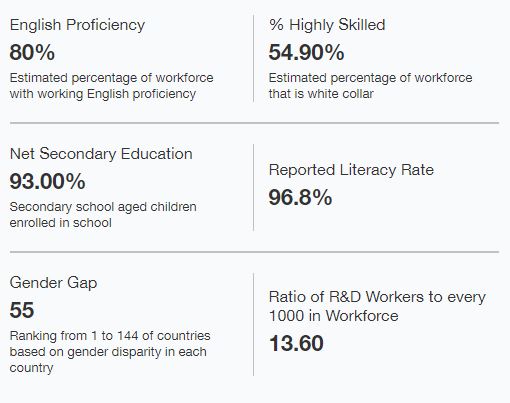Click vertical divider beside Gender Gap section

pos(253,325)
